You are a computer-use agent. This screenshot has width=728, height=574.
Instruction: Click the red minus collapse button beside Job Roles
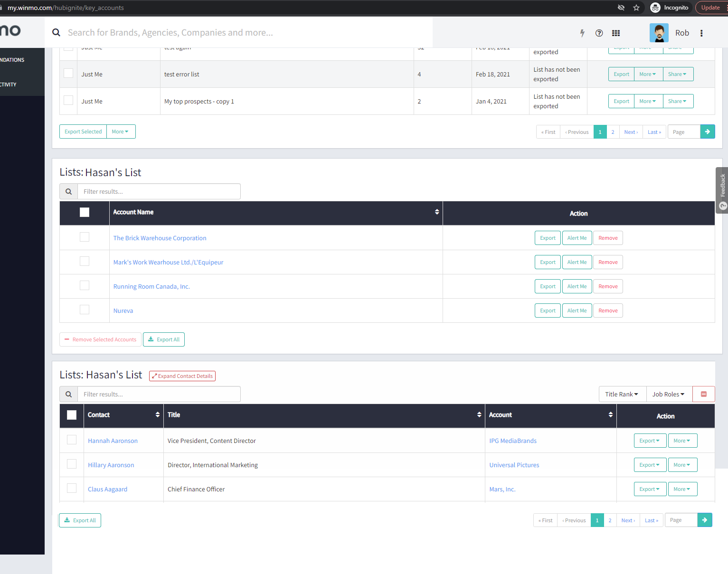704,394
